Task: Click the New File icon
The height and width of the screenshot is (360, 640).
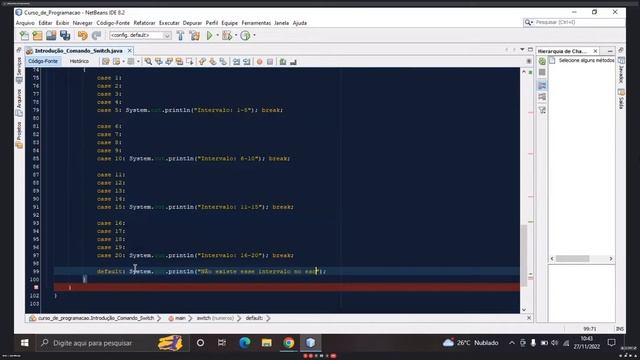Action: pyautogui.click(x=24, y=36)
